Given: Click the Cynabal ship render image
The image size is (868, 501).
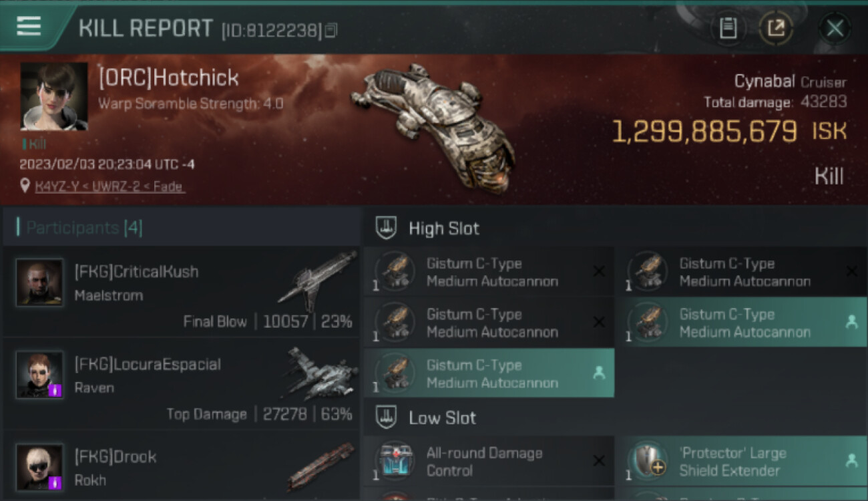Looking at the screenshot, I should click(x=434, y=126).
